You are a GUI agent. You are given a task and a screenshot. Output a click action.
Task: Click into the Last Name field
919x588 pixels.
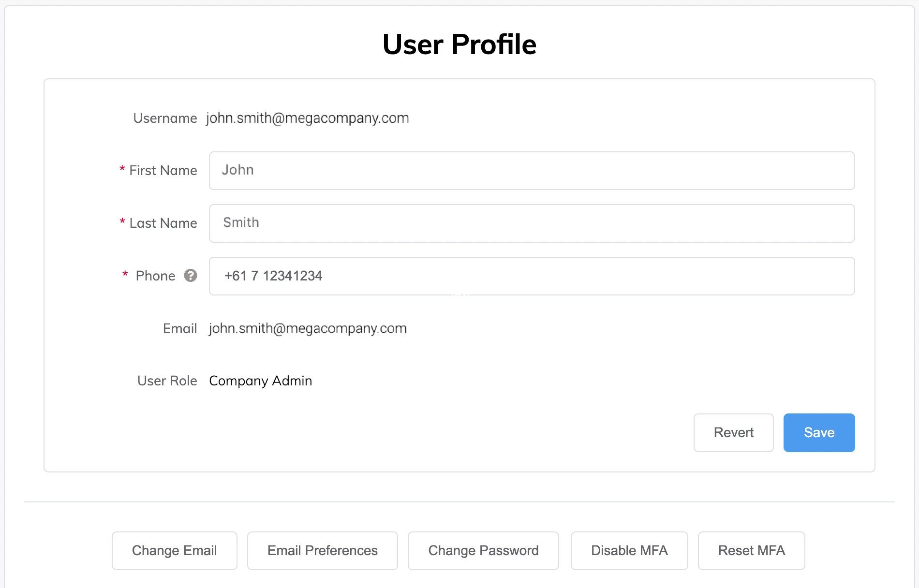531,223
